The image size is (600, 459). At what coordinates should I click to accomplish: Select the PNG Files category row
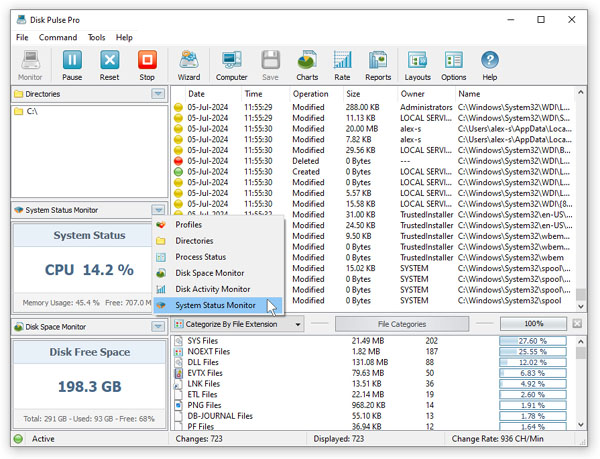click(x=373, y=405)
